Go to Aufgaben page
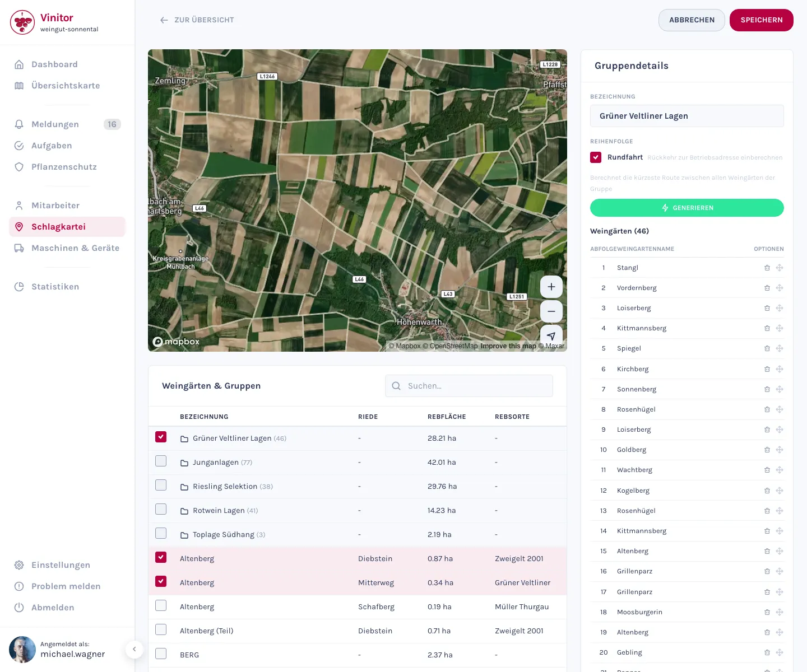 (67, 146)
